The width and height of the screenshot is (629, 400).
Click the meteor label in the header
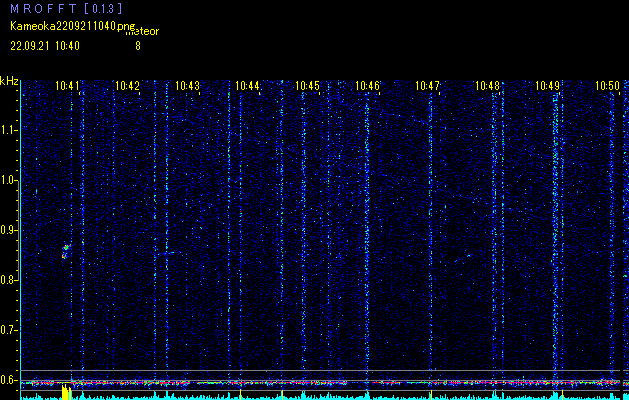click(142, 31)
